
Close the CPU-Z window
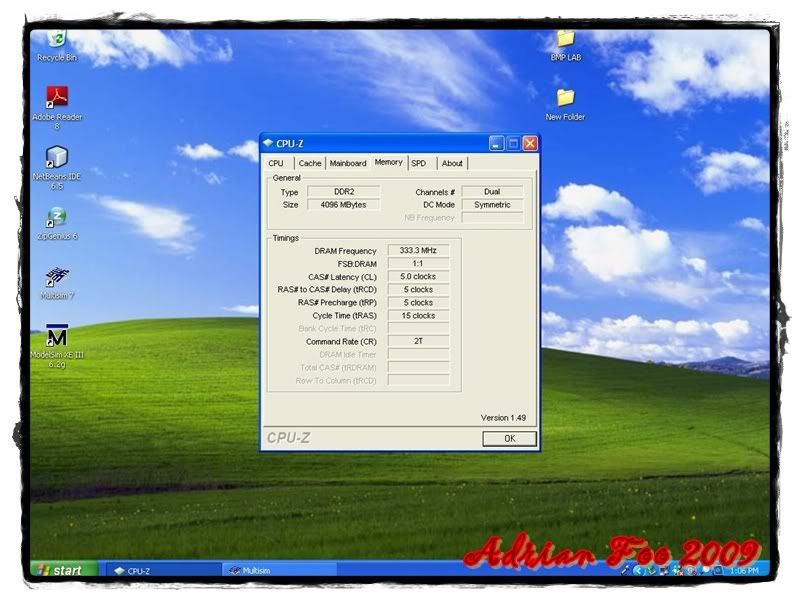coord(530,144)
